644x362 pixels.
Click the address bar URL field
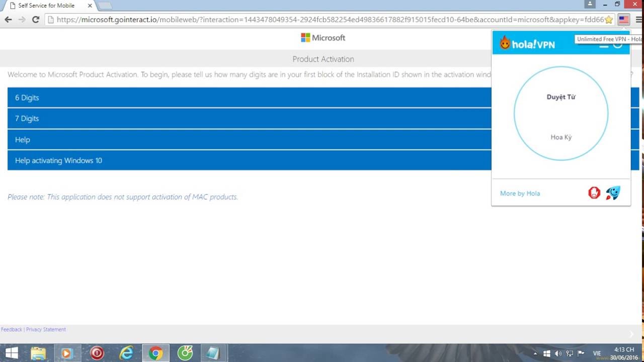tap(330, 20)
